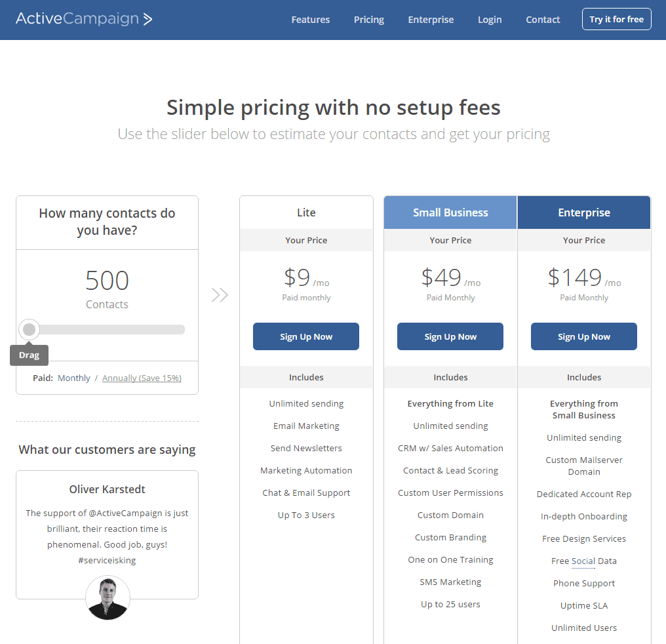Click One on One Training text

[x=450, y=559]
